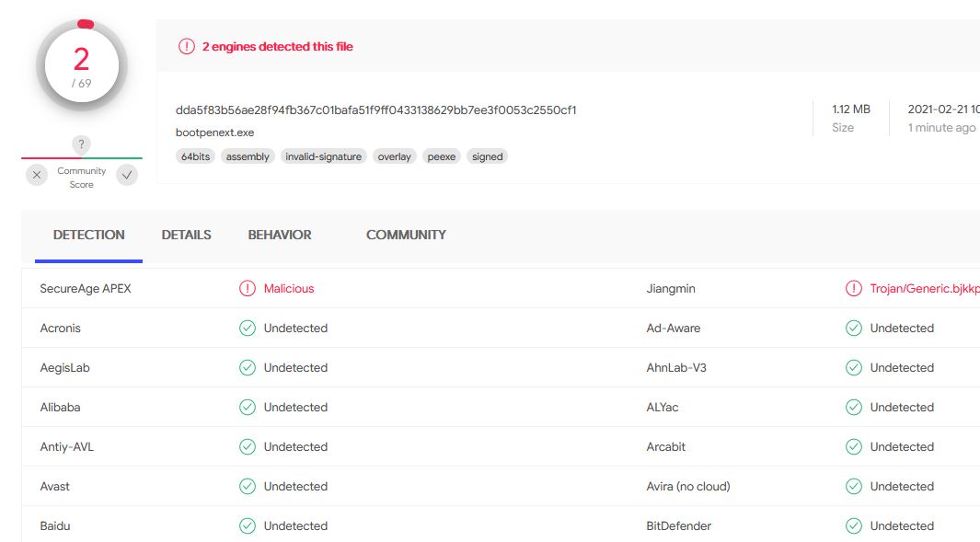This screenshot has height=542, width=980.
Task: Switch to the BEHAVIOR tab
Action: [280, 235]
